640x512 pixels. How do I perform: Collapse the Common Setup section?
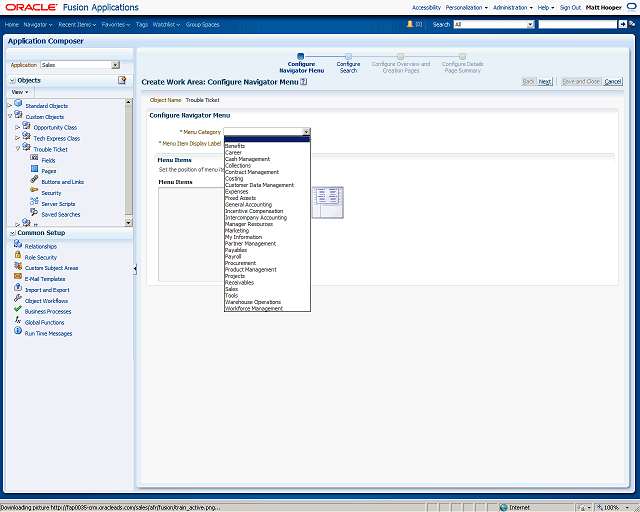pos(13,233)
